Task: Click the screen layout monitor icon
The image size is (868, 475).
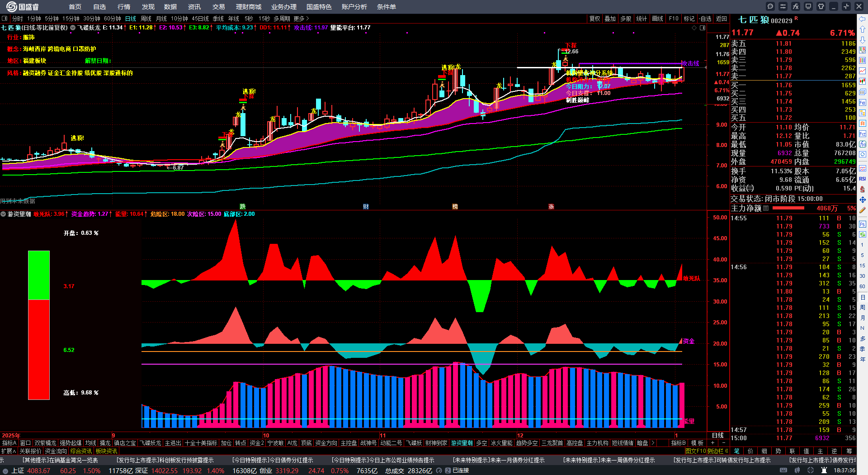Action: click(808, 6)
